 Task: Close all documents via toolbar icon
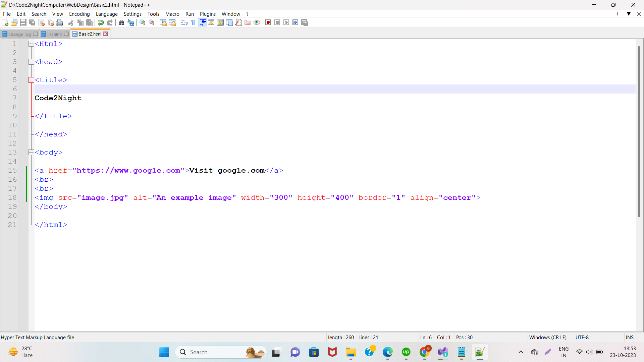[x=51, y=22]
